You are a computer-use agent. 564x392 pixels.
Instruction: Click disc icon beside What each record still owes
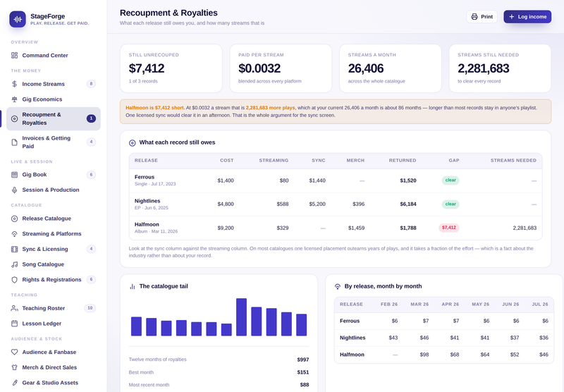(x=133, y=143)
